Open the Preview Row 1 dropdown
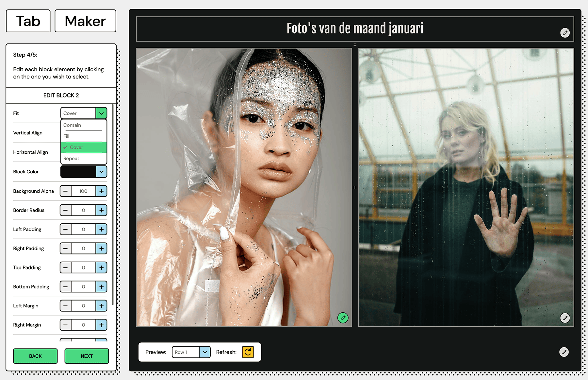Viewport: 588px width, 380px height. click(x=191, y=352)
